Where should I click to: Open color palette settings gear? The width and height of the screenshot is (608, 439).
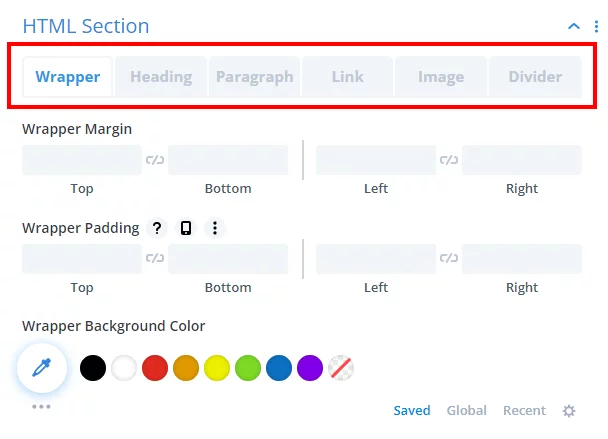click(569, 411)
